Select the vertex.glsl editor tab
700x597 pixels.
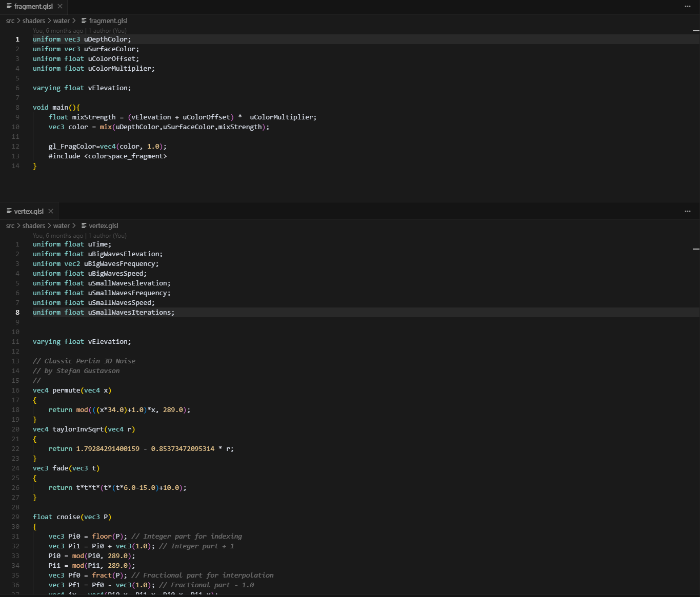point(29,211)
